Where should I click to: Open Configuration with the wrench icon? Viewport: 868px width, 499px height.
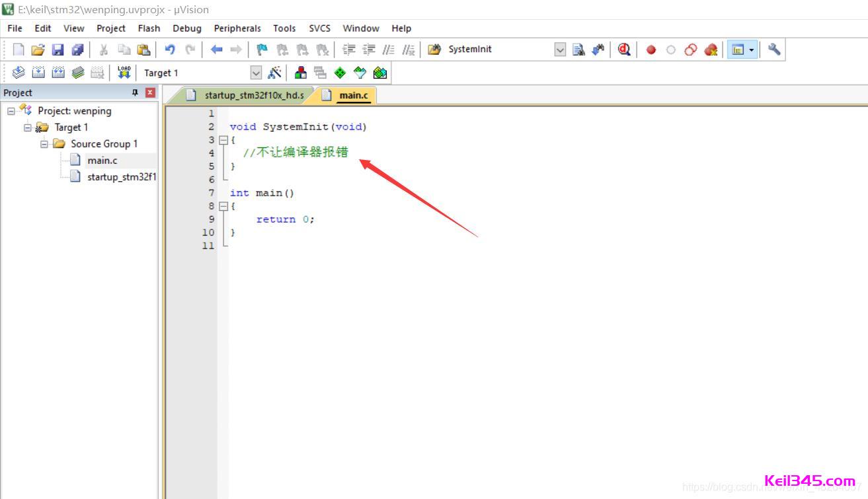774,50
